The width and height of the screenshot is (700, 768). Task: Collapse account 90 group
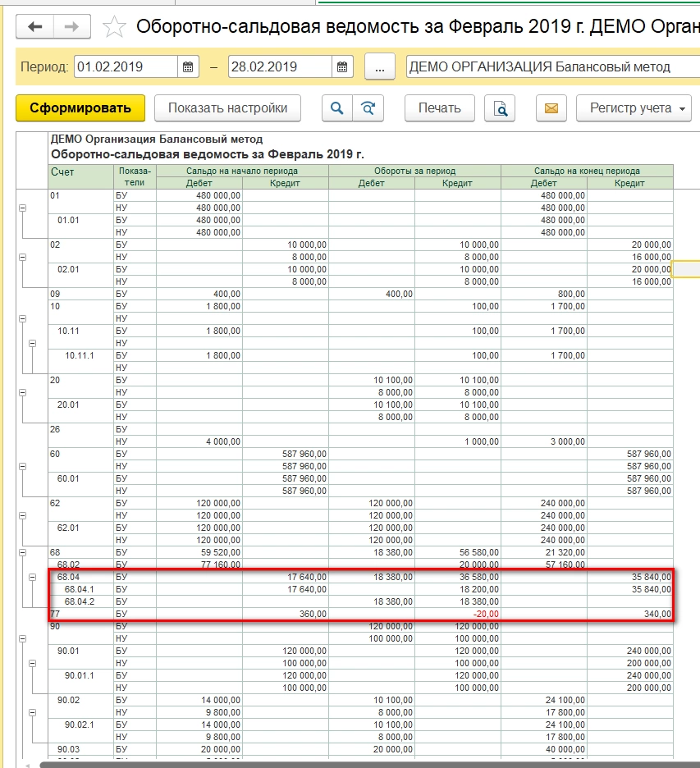[x=22, y=638]
